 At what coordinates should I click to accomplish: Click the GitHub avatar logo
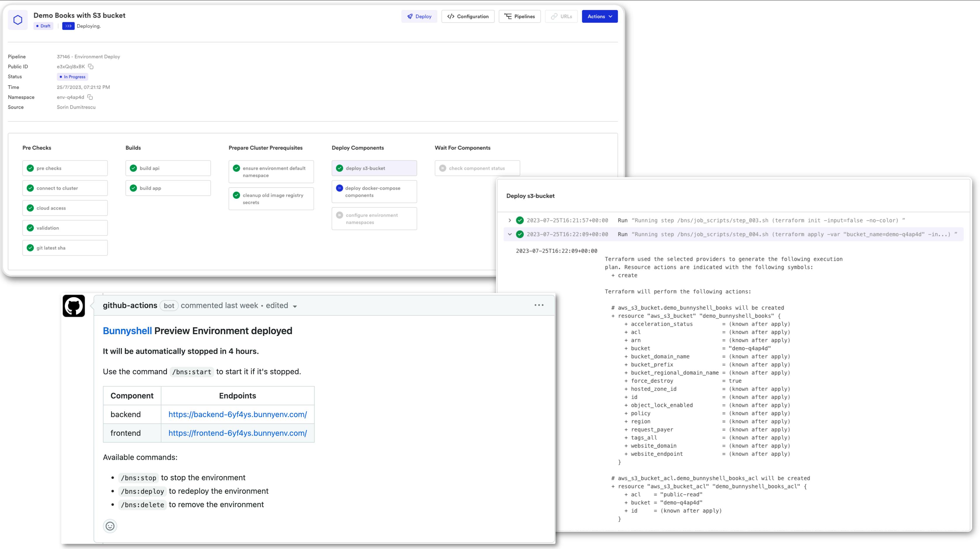74,305
